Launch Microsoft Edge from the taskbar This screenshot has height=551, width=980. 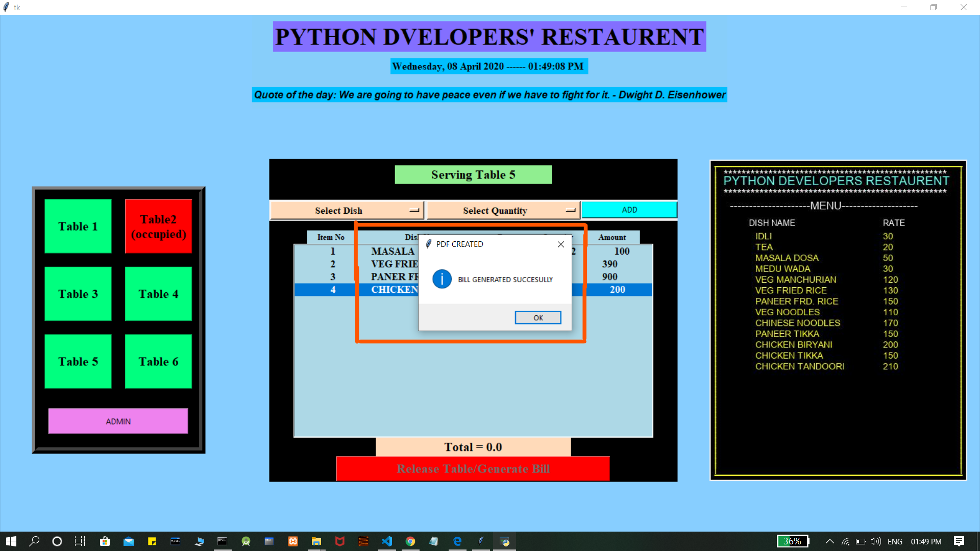point(457,542)
